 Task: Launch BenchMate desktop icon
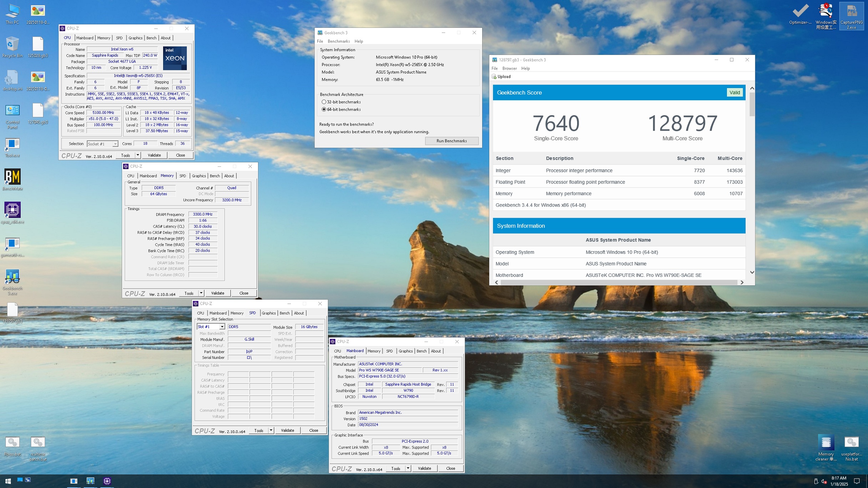(12, 180)
